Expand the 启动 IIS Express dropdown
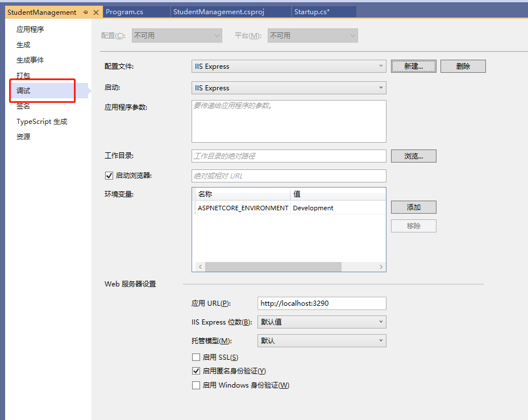Image resolution: width=528 pixels, height=420 pixels. point(289,88)
